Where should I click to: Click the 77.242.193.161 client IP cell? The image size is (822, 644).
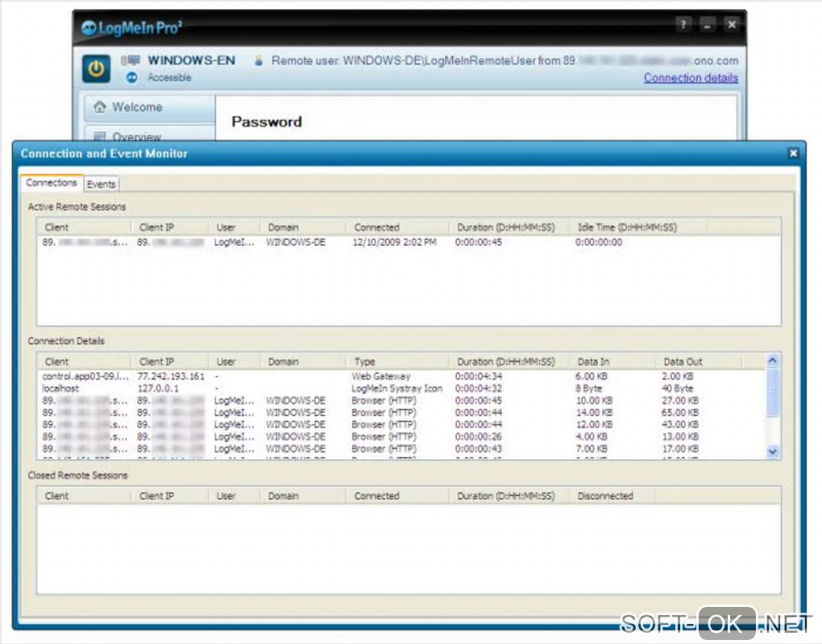(171, 376)
